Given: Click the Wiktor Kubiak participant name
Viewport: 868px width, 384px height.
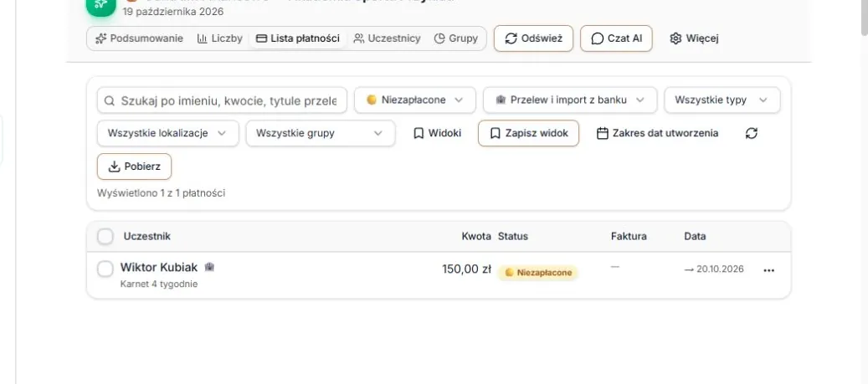Looking at the screenshot, I should [x=159, y=268].
